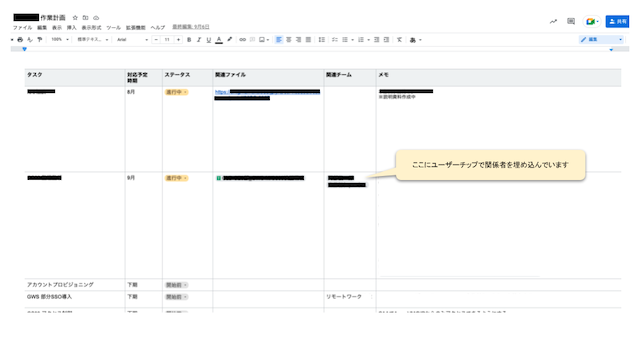Click the アカウントプロビジョニング task cell
The width and height of the screenshot is (640, 360).
75,285
